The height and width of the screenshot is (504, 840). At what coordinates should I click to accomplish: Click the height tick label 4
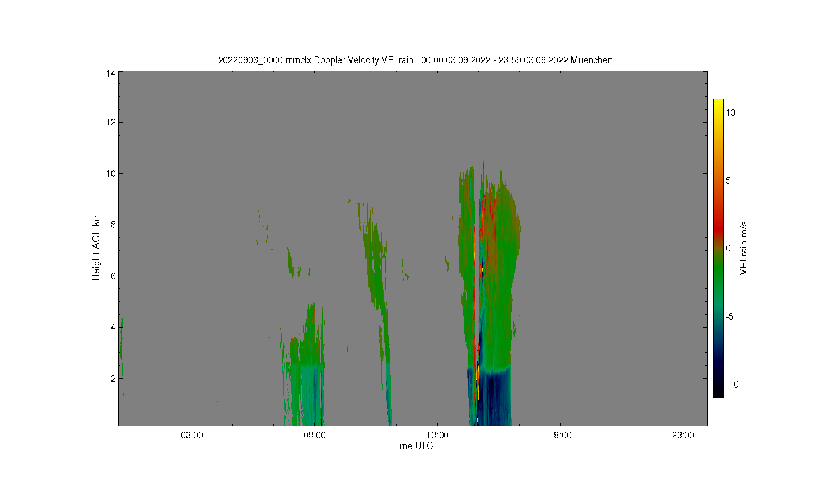113,328
